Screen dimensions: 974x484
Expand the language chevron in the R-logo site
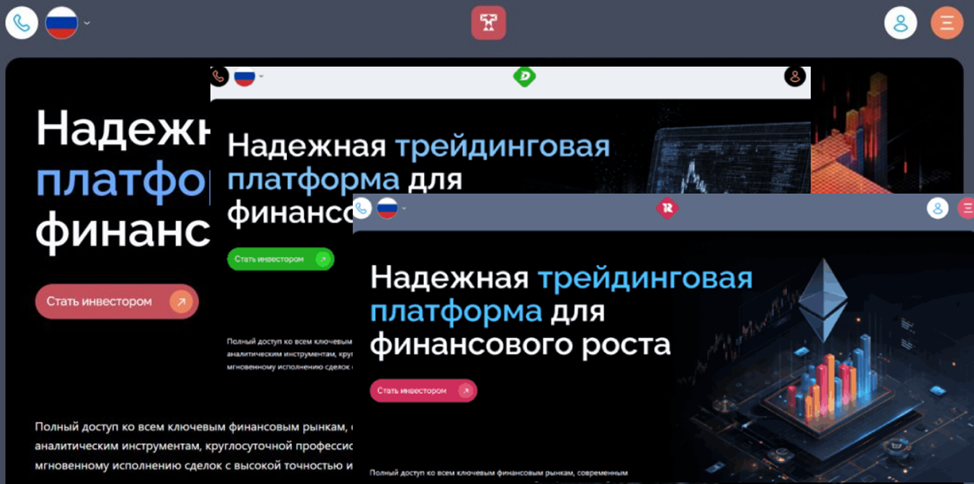point(404,208)
